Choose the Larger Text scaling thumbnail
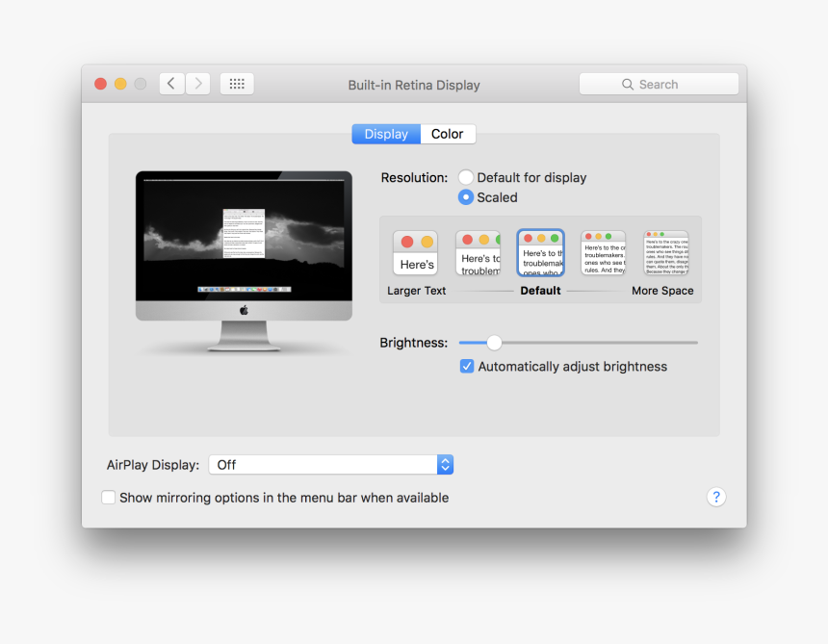828x644 pixels. tap(416, 253)
